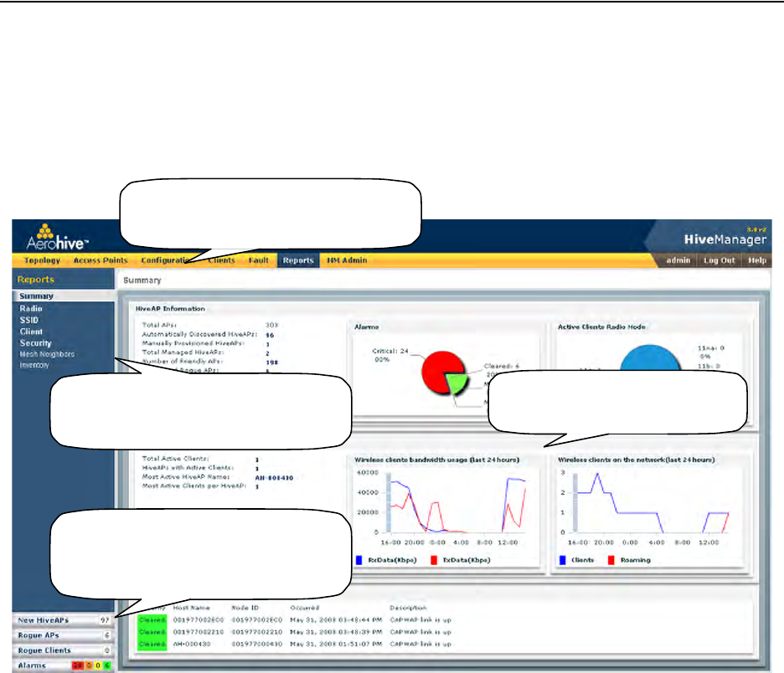Click the red TxData(Kbps) legend swatch
The width and height of the screenshot is (784, 673).
434,560
